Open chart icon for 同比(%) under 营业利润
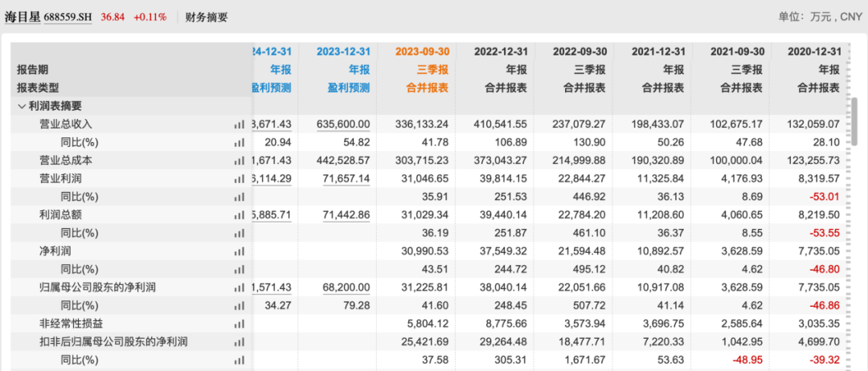868x371 pixels. pos(240,197)
